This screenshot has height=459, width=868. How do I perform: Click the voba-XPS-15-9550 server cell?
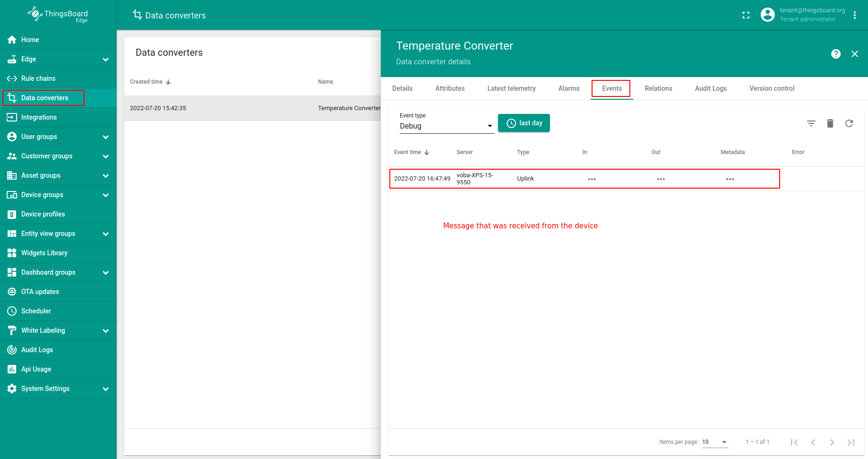click(475, 179)
